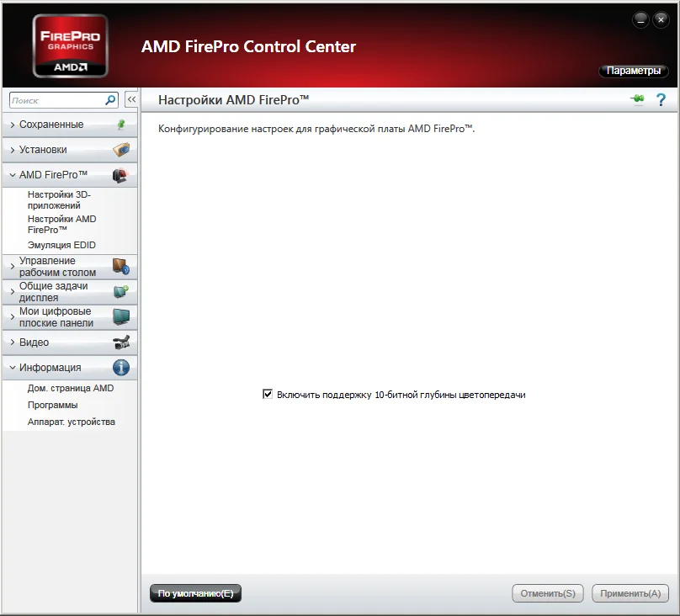Image resolution: width=680 pixels, height=616 pixels.
Task: Expand the Установки section
Action: click(x=13, y=150)
